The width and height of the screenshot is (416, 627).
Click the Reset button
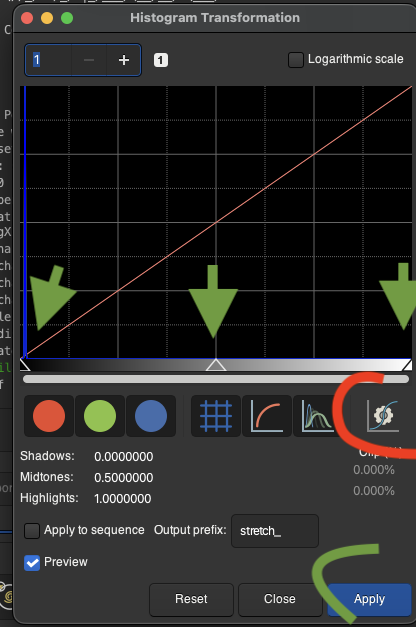191,599
